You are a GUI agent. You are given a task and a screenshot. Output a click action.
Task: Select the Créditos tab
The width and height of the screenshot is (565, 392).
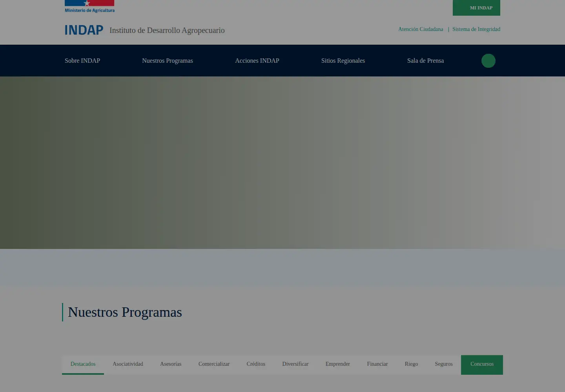256,365
